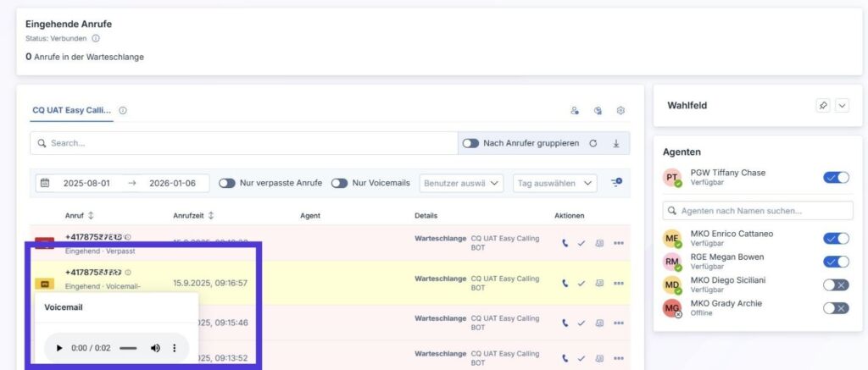Play the voicemail recording
The height and width of the screenshot is (370, 868).
click(59, 348)
